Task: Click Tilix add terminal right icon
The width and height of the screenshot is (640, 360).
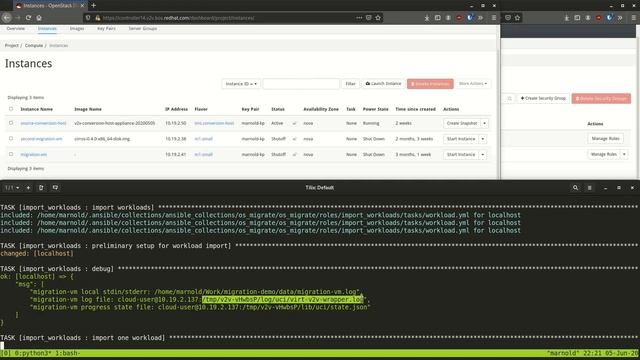Action: 41,187
